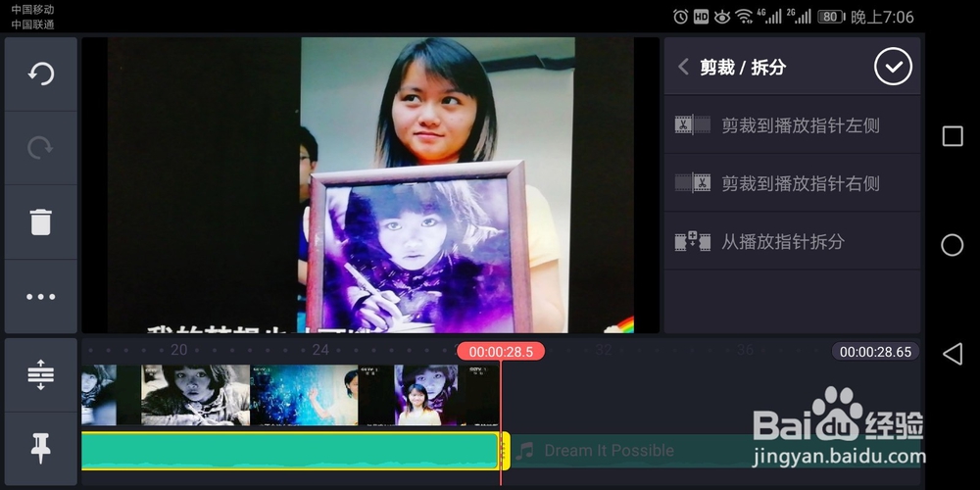The height and width of the screenshot is (490, 980).
Task: Tap the alarm clock icon in status bar
Action: click(681, 17)
